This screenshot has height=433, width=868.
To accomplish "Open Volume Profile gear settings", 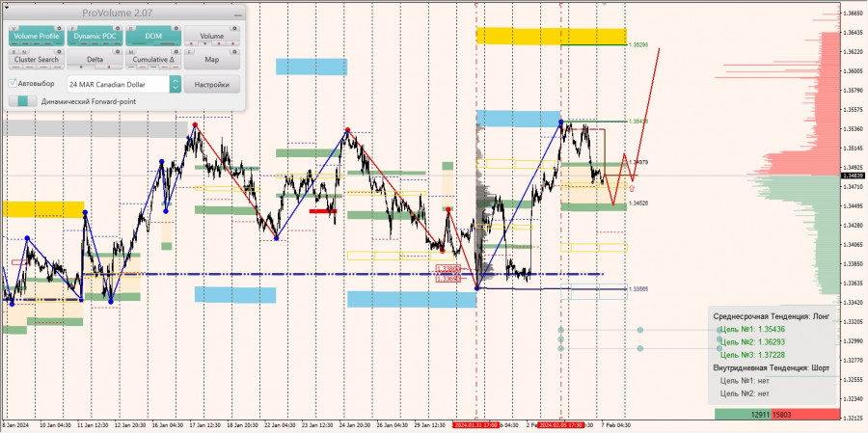I will tap(59, 28).
